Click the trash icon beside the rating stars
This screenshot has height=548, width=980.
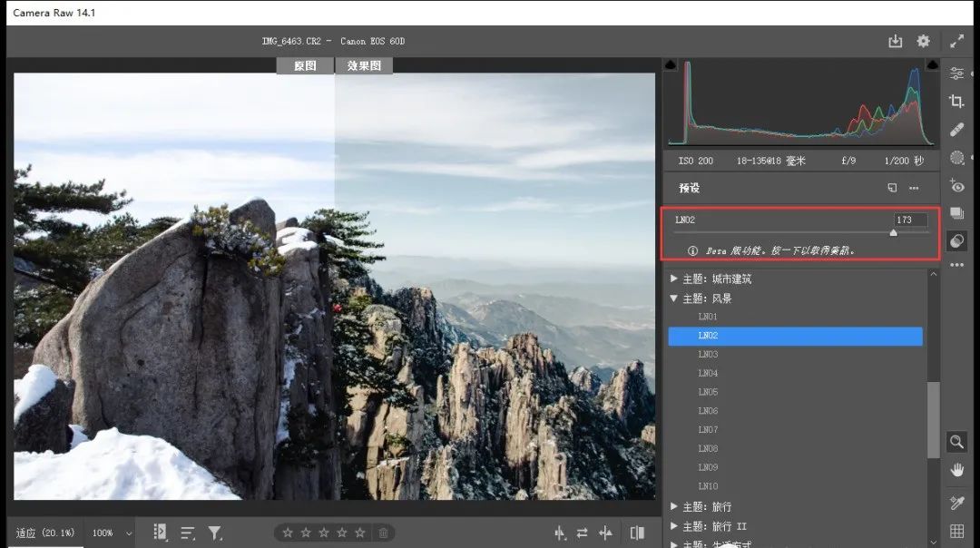[x=384, y=533]
